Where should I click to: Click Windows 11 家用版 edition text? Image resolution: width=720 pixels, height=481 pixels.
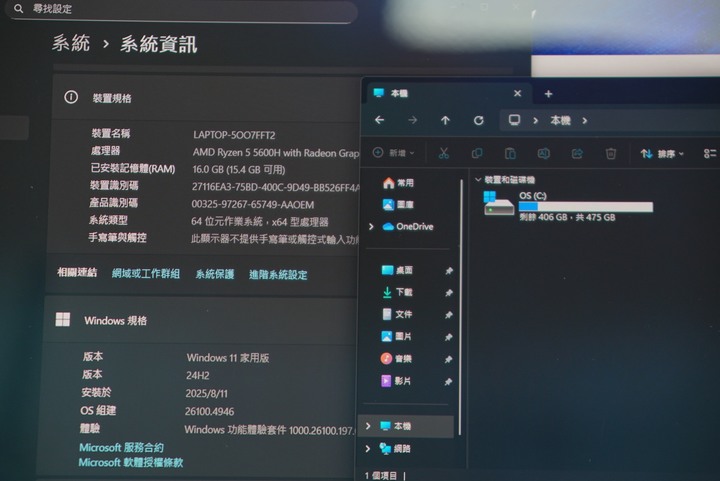[x=228, y=358]
